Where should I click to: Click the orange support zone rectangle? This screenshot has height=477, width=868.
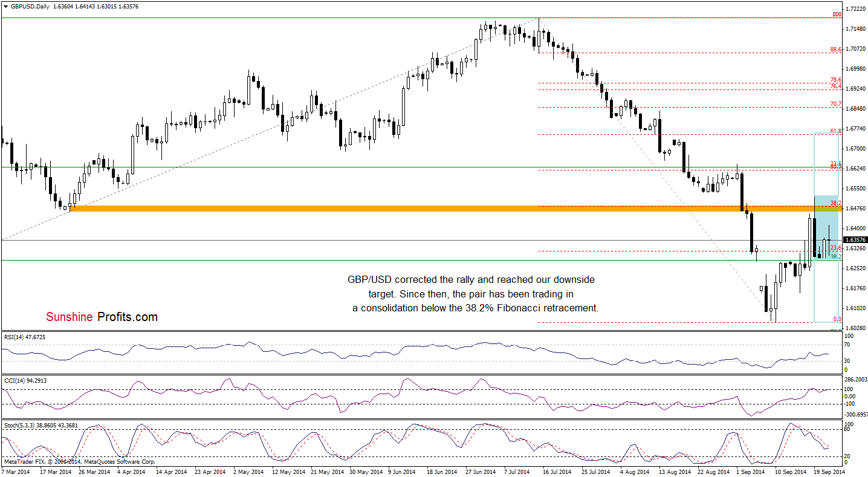point(455,208)
